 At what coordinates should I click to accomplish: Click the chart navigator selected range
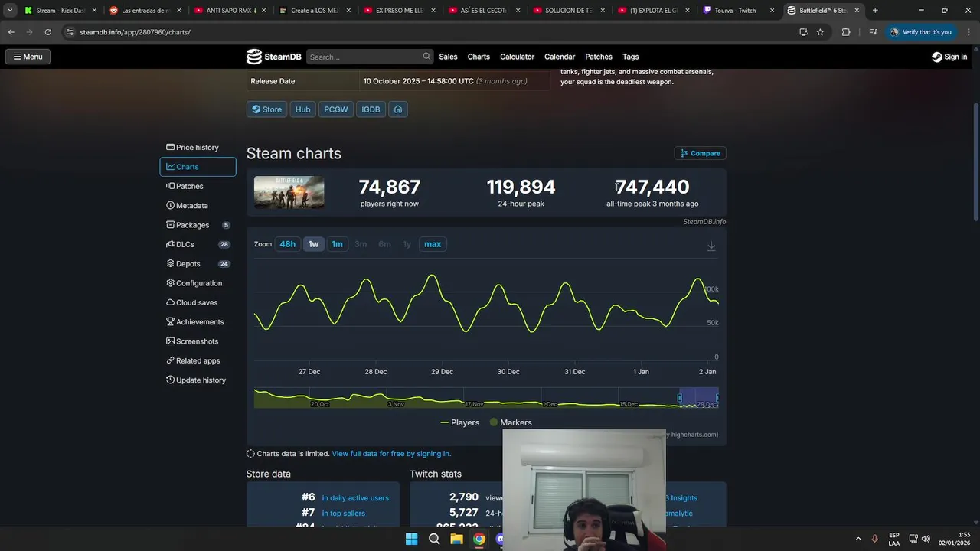tap(698, 398)
